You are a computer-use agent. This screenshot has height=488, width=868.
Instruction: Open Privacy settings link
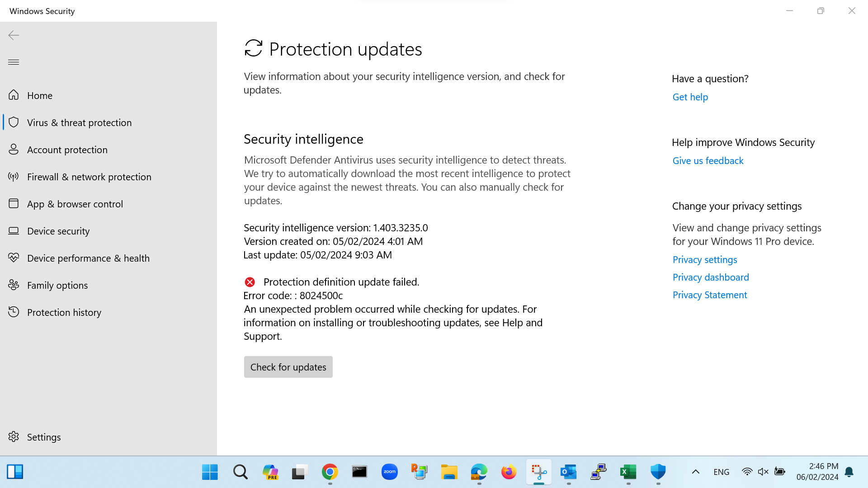point(705,260)
